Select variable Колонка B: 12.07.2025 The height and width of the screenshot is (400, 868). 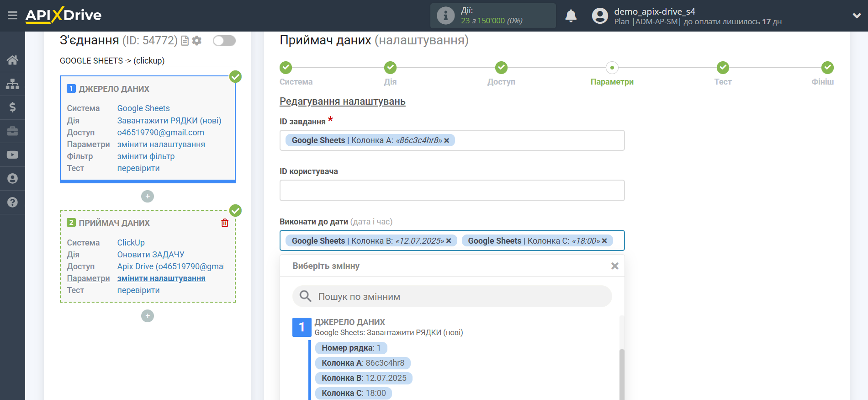tap(364, 378)
